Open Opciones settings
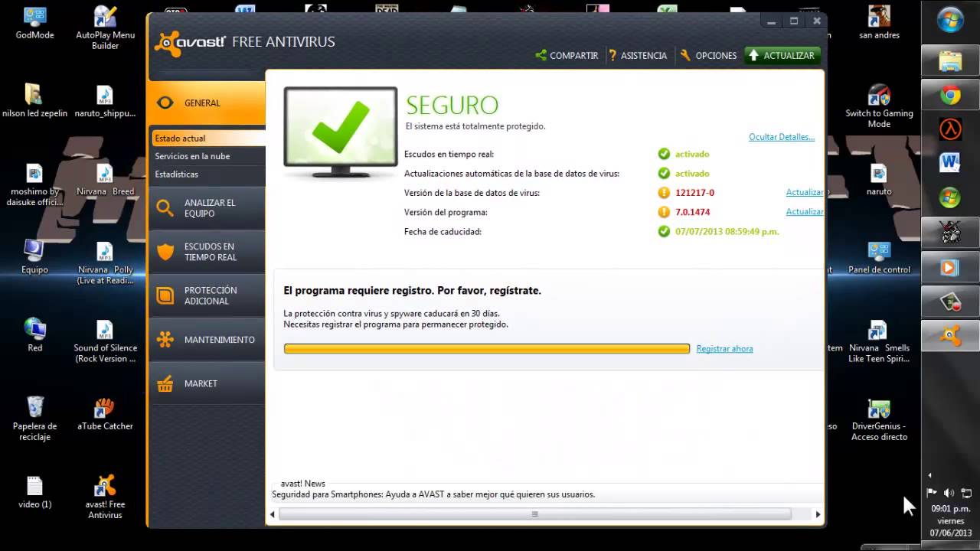The height and width of the screenshot is (551, 980). point(708,56)
